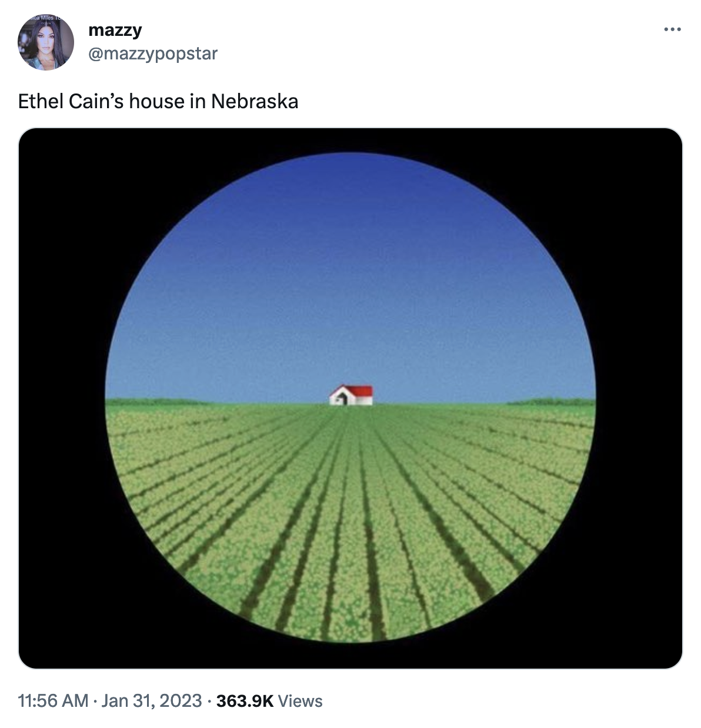Open the display name mazzy profile link
Image resolution: width=701 pixels, height=728 pixels.
(x=115, y=29)
